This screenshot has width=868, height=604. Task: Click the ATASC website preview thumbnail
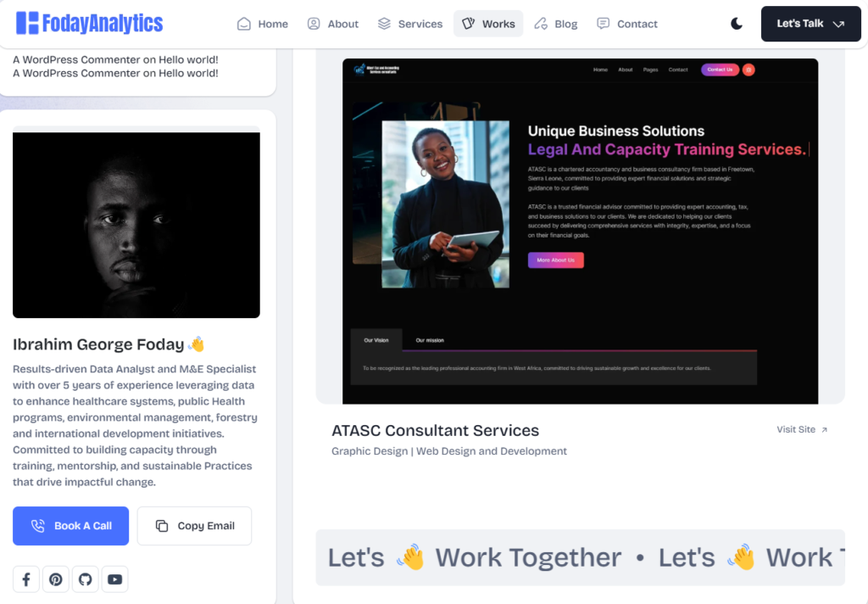(580, 231)
